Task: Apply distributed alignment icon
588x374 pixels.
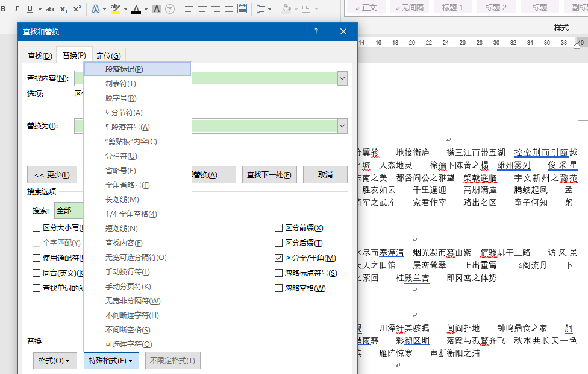Action: click(242, 9)
